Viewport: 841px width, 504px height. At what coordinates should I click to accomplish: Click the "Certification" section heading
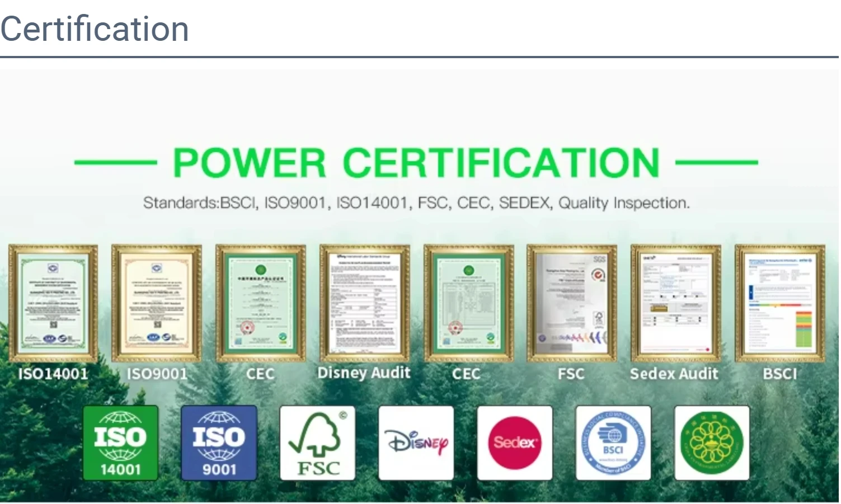(x=95, y=29)
